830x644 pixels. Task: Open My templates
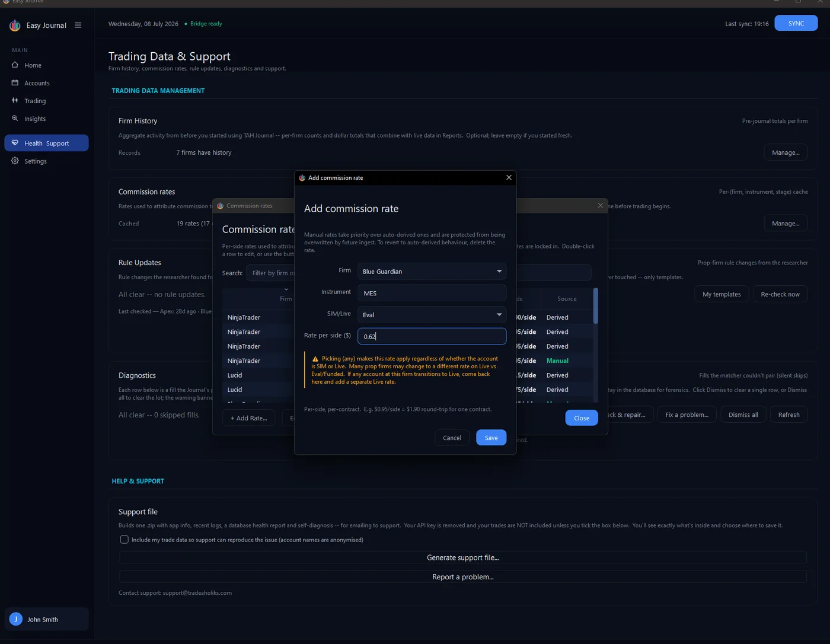pyautogui.click(x=722, y=294)
